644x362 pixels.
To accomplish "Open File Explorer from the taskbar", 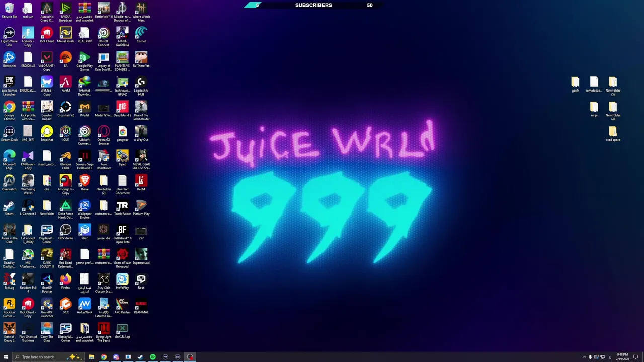I will (x=91, y=357).
